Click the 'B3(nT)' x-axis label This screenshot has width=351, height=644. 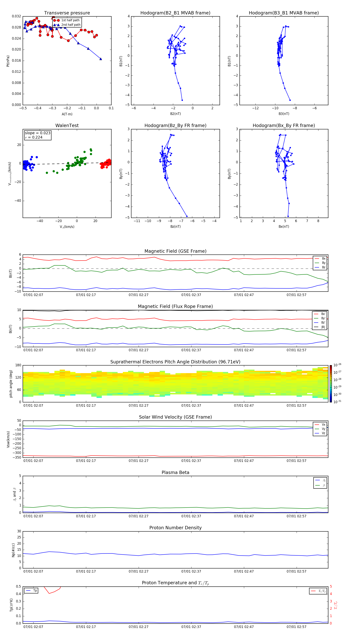(x=284, y=114)
